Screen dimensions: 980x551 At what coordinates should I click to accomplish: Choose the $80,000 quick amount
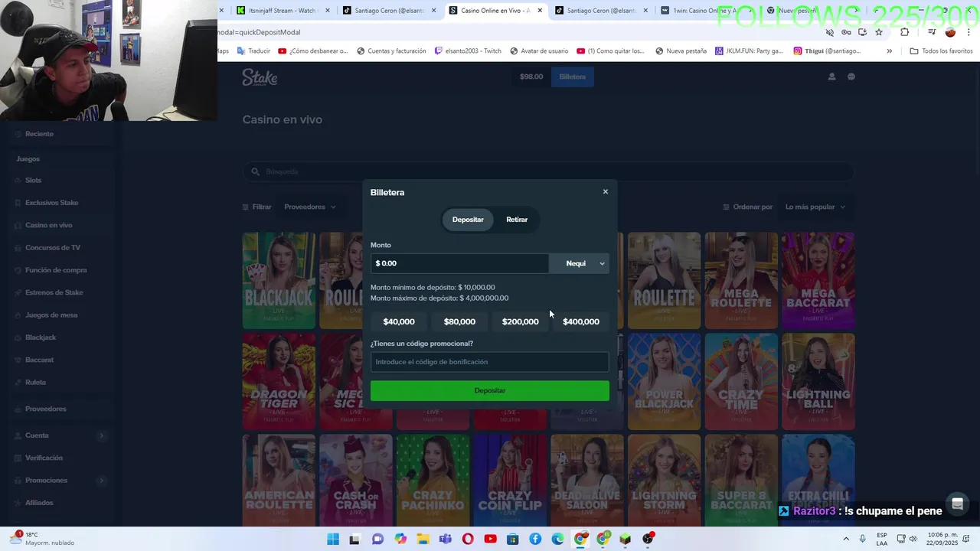pos(459,321)
